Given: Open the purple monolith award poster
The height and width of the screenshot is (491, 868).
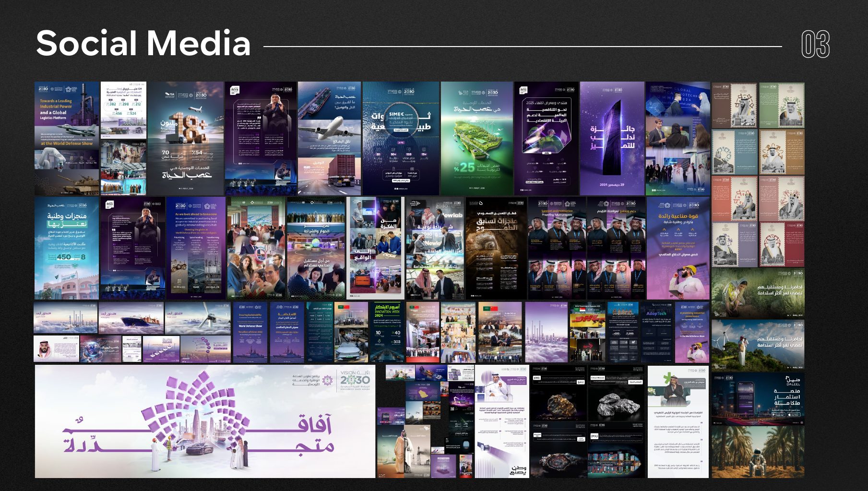Looking at the screenshot, I should coord(612,138).
